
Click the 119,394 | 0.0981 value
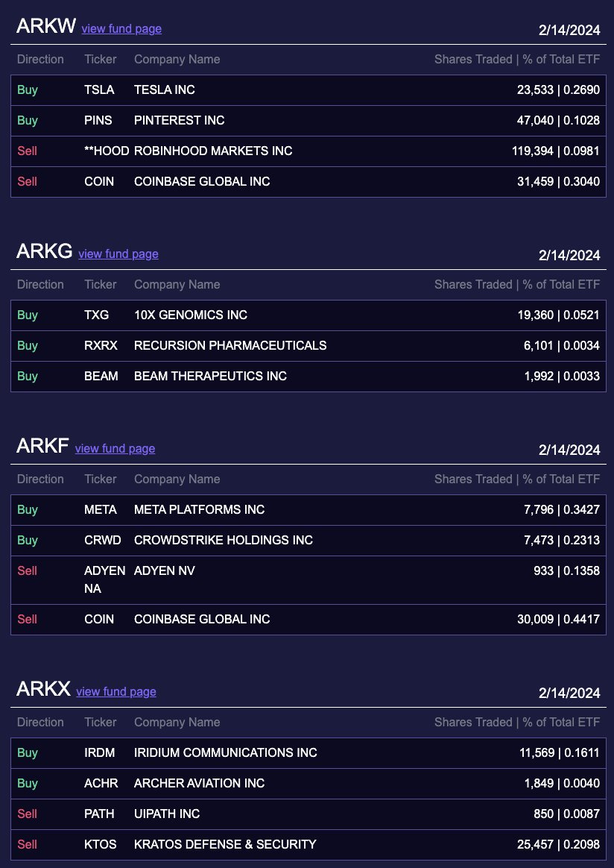(555, 151)
